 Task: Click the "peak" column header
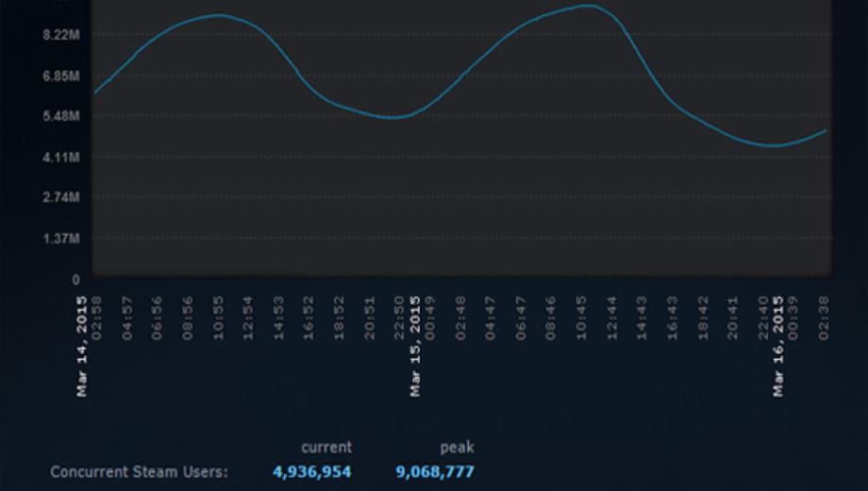pos(458,448)
